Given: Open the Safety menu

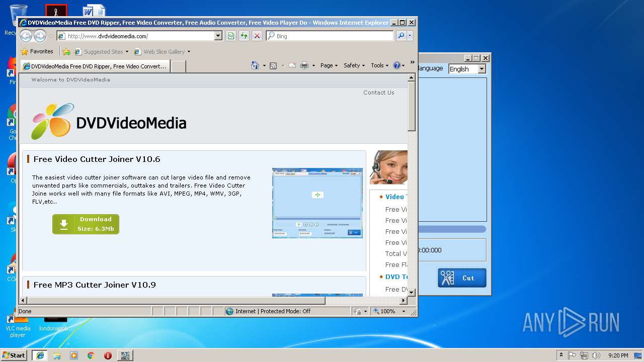Looking at the screenshot, I should click(354, 65).
